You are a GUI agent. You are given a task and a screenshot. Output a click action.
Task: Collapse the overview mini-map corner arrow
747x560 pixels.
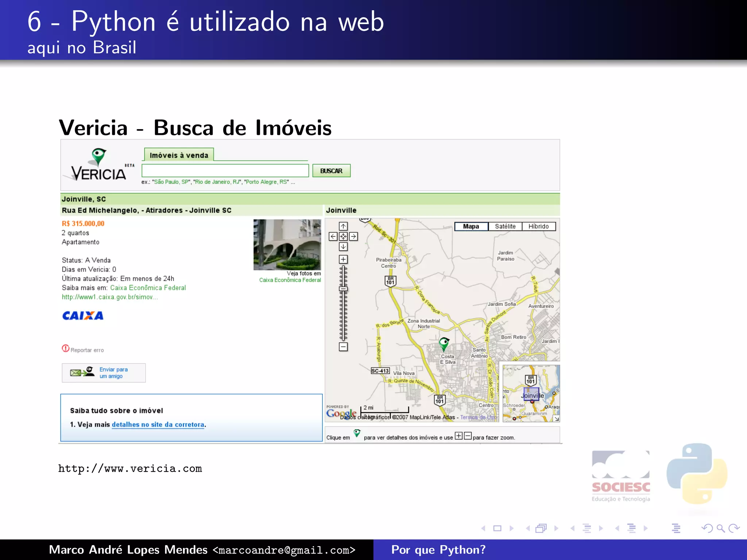point(557,419)
